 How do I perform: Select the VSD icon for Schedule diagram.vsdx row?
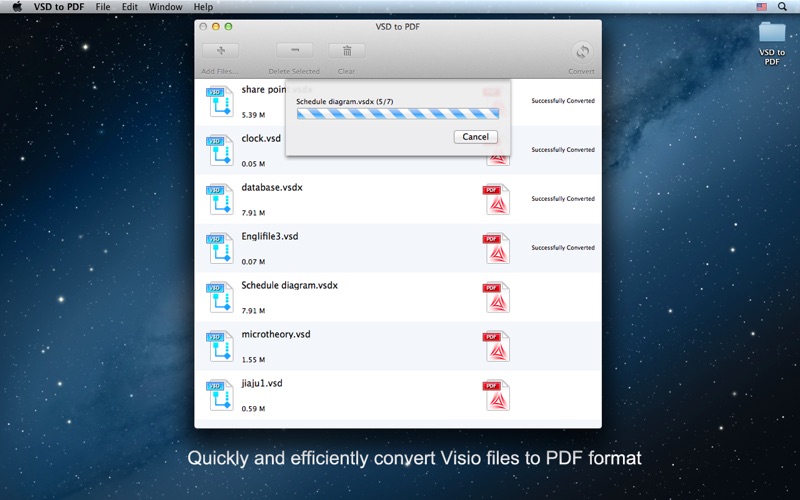[220, 297]
